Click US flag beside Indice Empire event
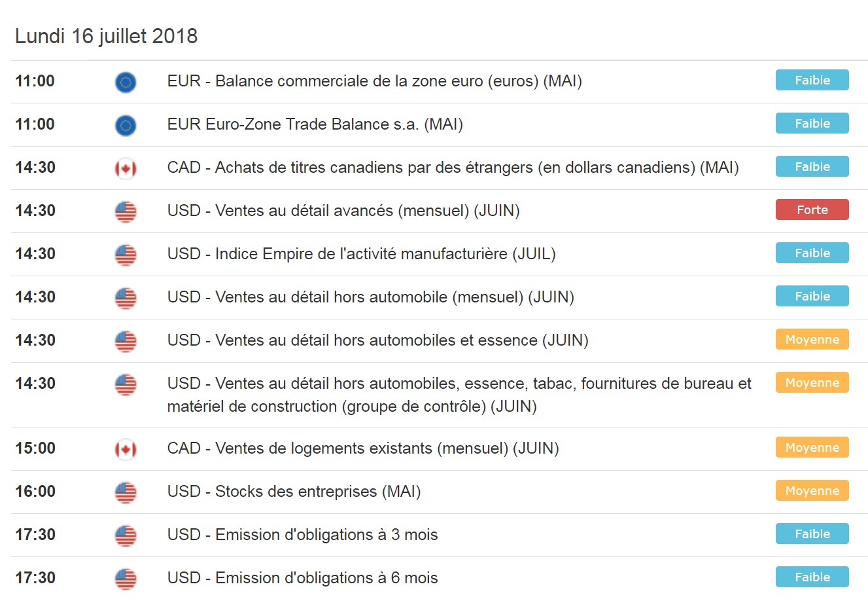The width and height of the screenshot is (868, 616). click(126, 255)
